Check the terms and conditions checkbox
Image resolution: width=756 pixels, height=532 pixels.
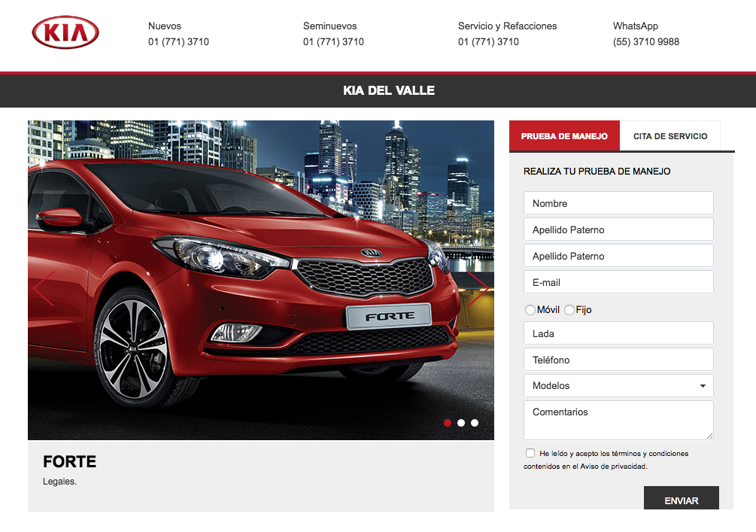(530, 453)
